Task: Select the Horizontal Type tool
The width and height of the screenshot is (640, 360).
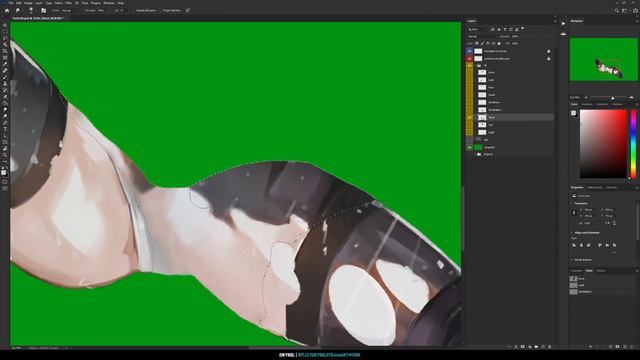Action: (x=5, y=129)
